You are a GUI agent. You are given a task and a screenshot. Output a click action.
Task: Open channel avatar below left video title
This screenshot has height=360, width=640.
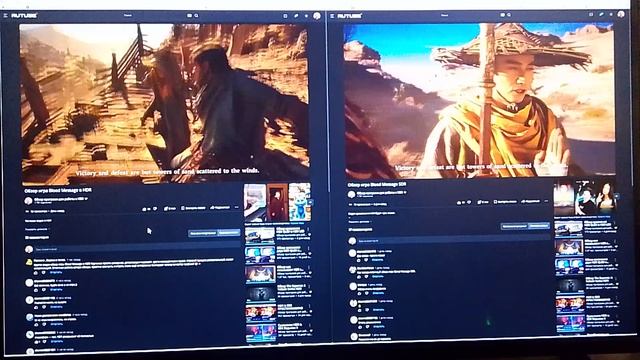(x=28, y=201)
